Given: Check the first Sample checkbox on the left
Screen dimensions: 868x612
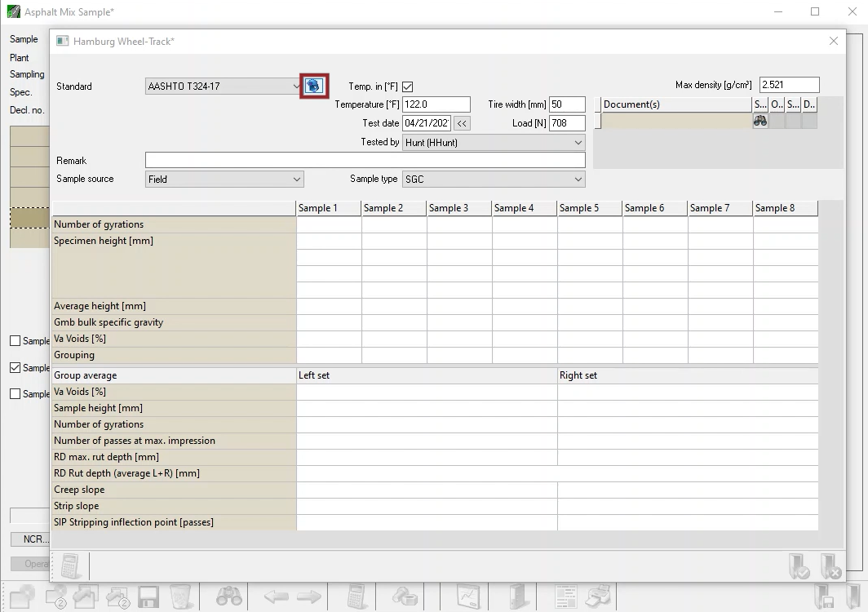Looking at the screenshot, I should (x=15, y=341).
